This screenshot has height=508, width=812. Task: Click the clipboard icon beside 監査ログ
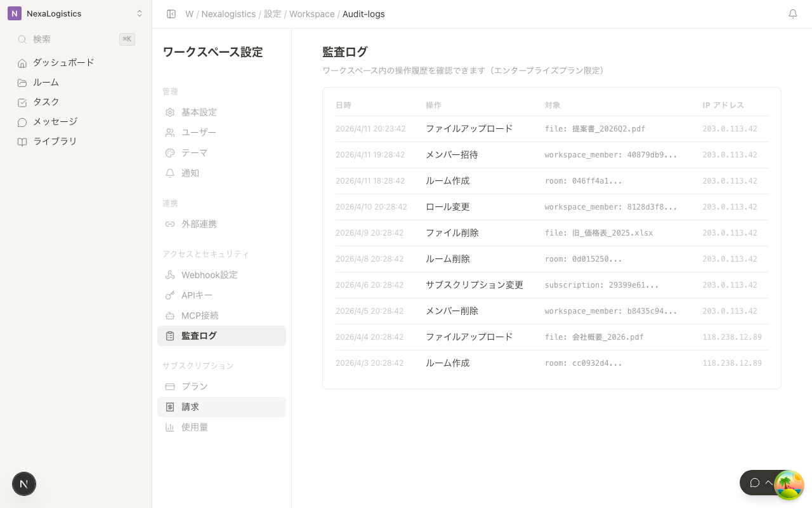pos(170,336)
